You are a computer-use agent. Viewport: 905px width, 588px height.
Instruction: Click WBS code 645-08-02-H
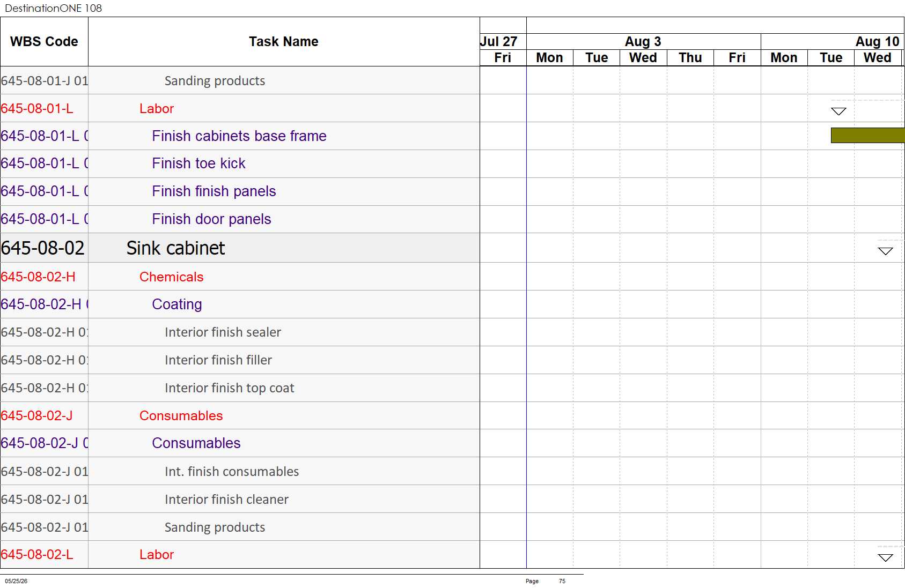tap(38, 277)
